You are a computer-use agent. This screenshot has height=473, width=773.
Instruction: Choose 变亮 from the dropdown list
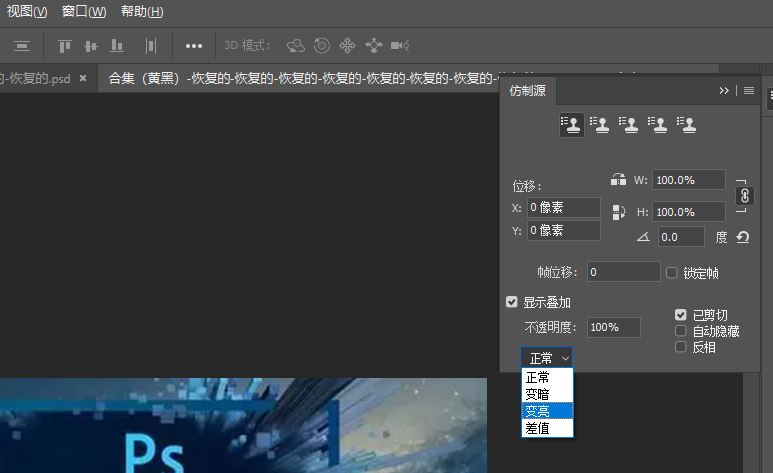coord(547,411)
